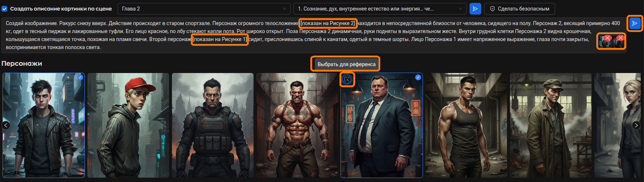The height and width of the screenshot is (182, 644).
Task: Click inside the image description text field
Action: click(x=314, y=35)
